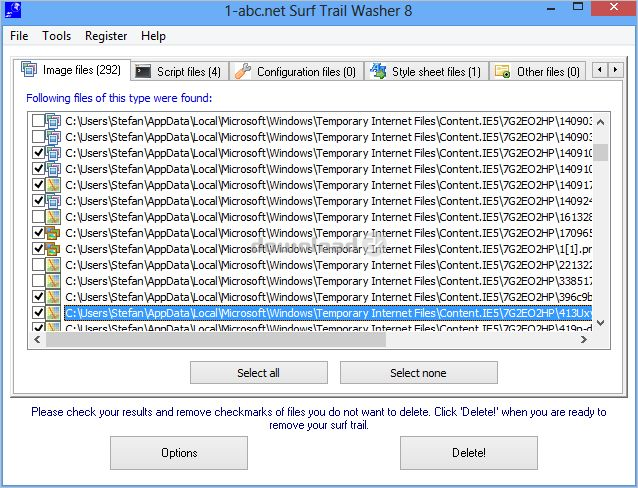Click the tab strip scroll right arrow
The image size is (638, 488).
615,70
